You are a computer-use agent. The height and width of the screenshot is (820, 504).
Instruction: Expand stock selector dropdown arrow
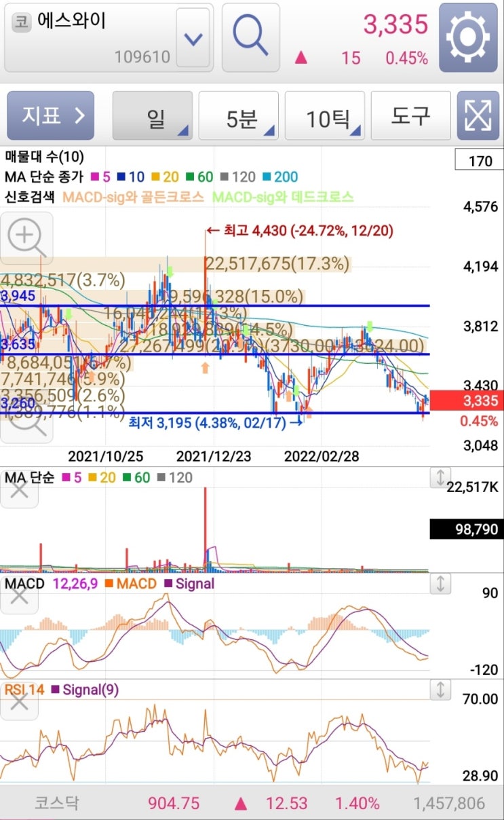click(x=193, y=38)
